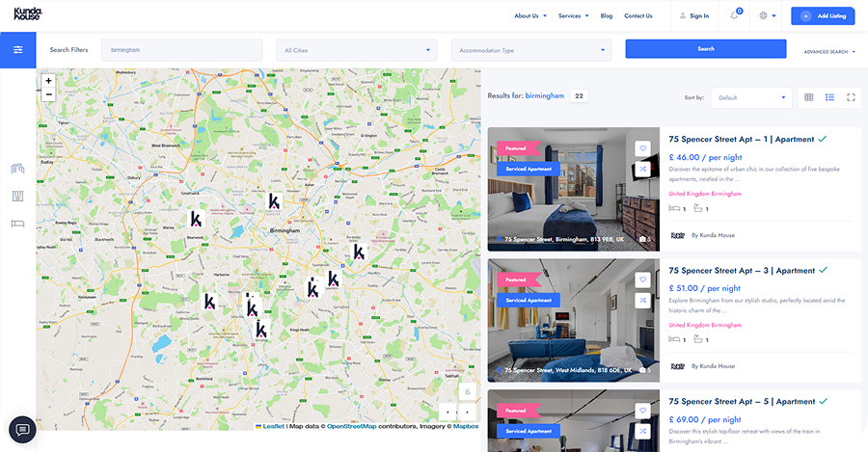Screen dimensions: 868x452
Task: Click By Kunda House under Apt 3
Action: coord(713,366)
